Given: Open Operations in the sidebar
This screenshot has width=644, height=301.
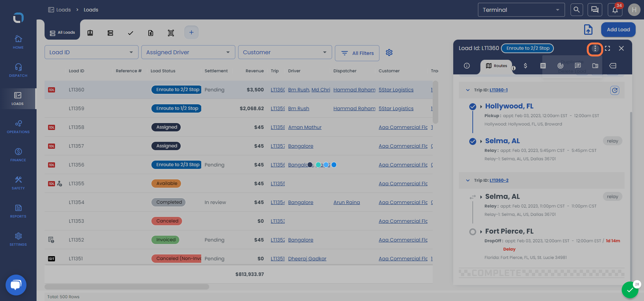Looking at the screenshot, I should coord(18,127).
